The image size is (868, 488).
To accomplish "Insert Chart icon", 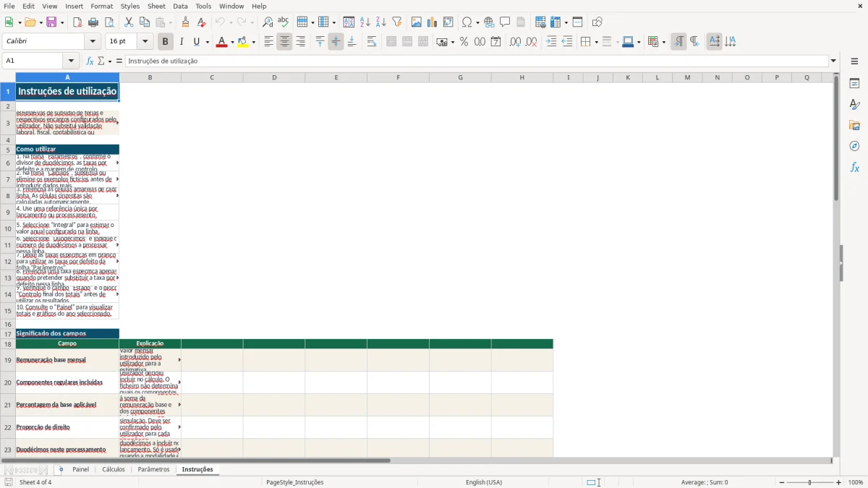I will [433, 22].
